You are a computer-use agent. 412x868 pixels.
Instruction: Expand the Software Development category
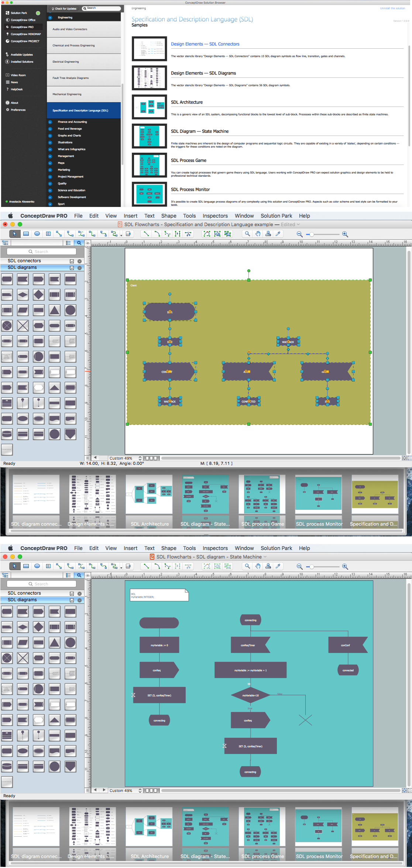click(50, 197)
